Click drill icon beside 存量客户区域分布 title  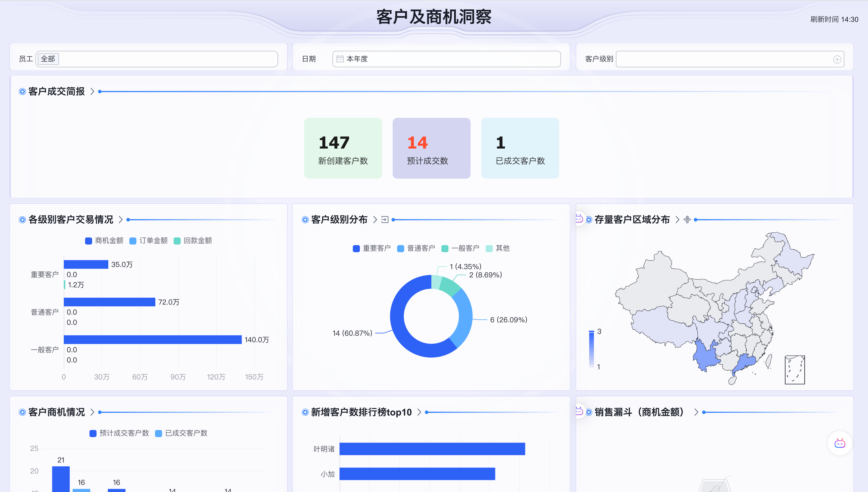click(x=687, y=220)
